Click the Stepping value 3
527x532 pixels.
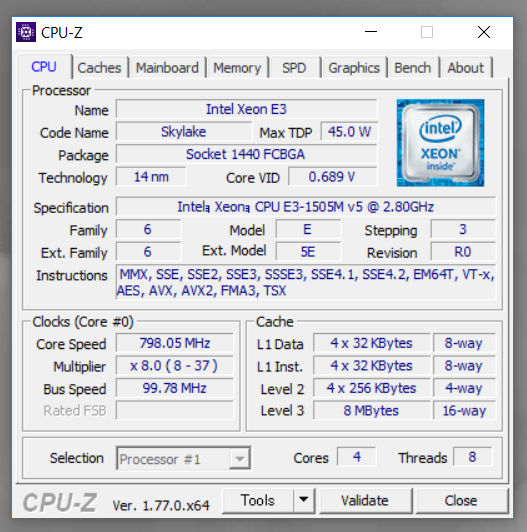[463, 229]
